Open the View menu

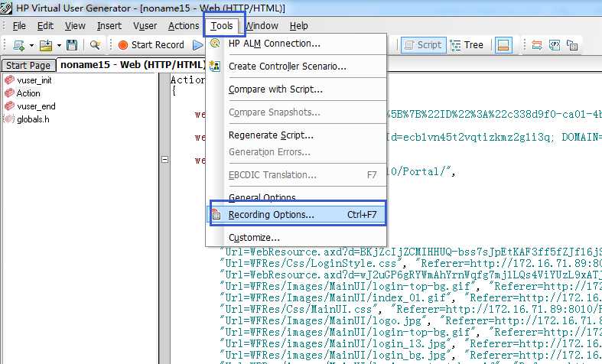(x=75, y=26)
